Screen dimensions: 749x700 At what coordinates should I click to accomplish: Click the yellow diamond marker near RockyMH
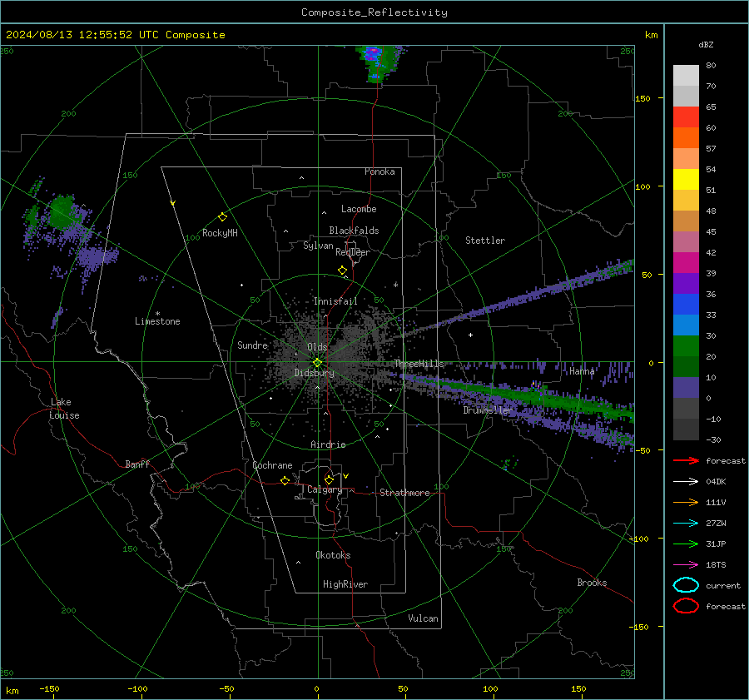point(222,217)
